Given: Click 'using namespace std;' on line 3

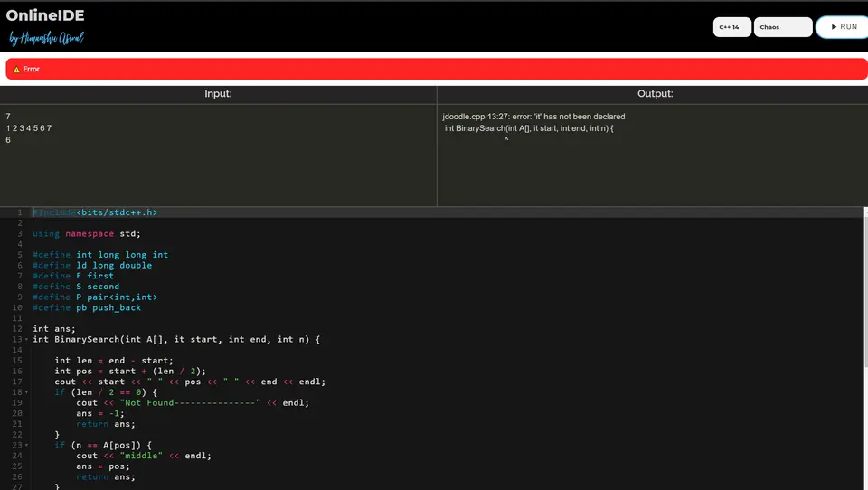Looking at the screenshot, I should click(x=87, y=233).
